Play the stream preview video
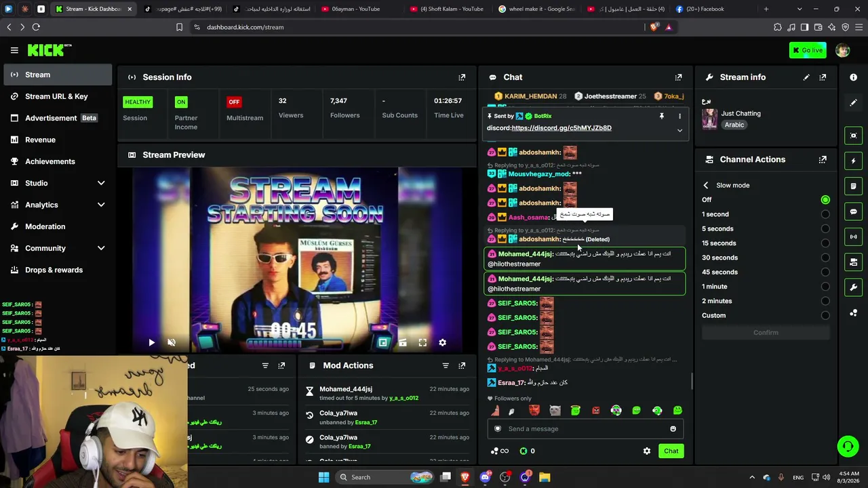This screenshot has width=868, height=488. point(151,343)
